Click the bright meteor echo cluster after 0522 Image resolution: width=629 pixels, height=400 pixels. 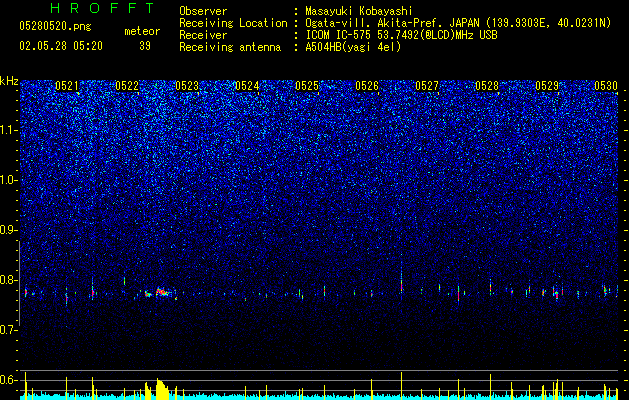pos(160,293)
